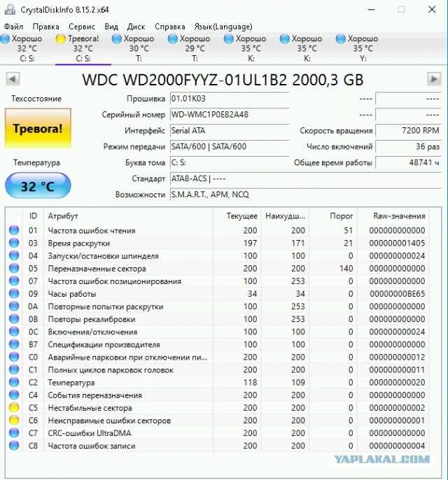Select row Повторные попытки раскрутки

coord(217,306)
